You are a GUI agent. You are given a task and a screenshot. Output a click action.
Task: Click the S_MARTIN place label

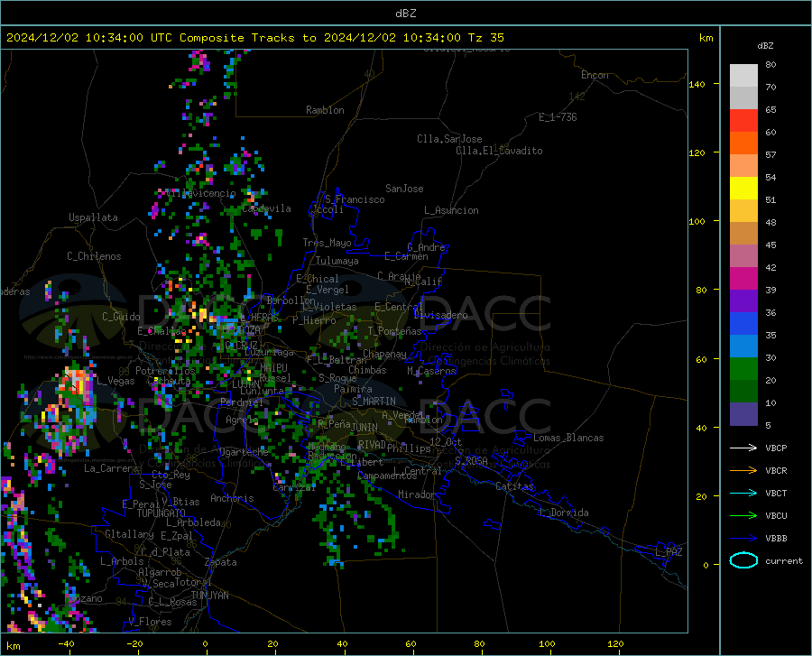[x=374, y=402]
